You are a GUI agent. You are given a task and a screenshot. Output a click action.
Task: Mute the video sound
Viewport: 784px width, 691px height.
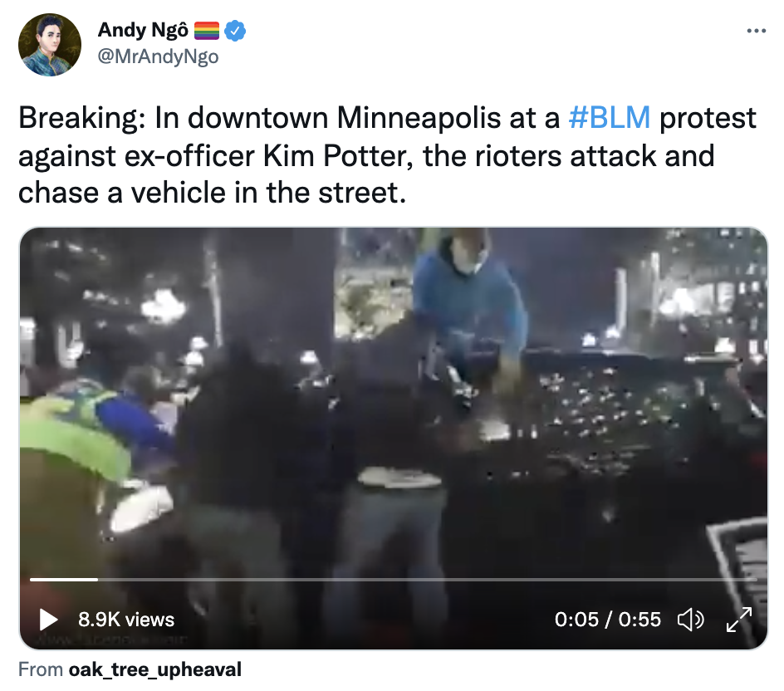690,620
